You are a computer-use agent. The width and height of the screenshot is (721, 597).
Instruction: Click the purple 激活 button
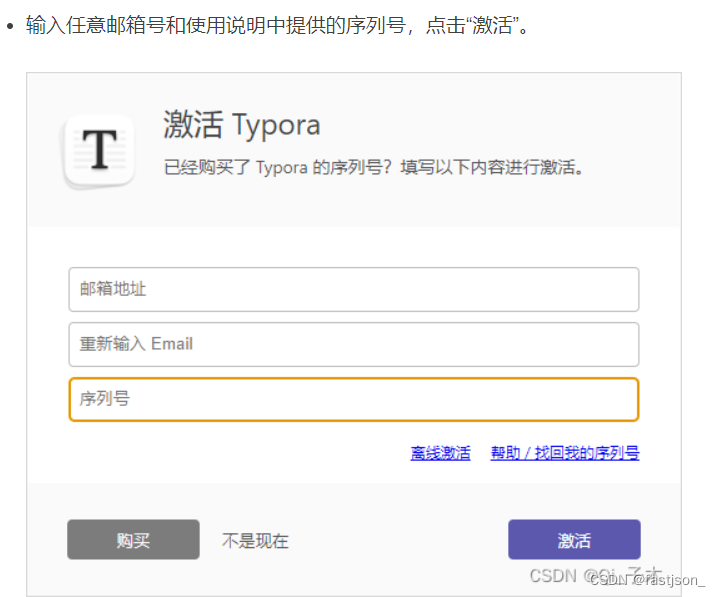pos(574,540)
